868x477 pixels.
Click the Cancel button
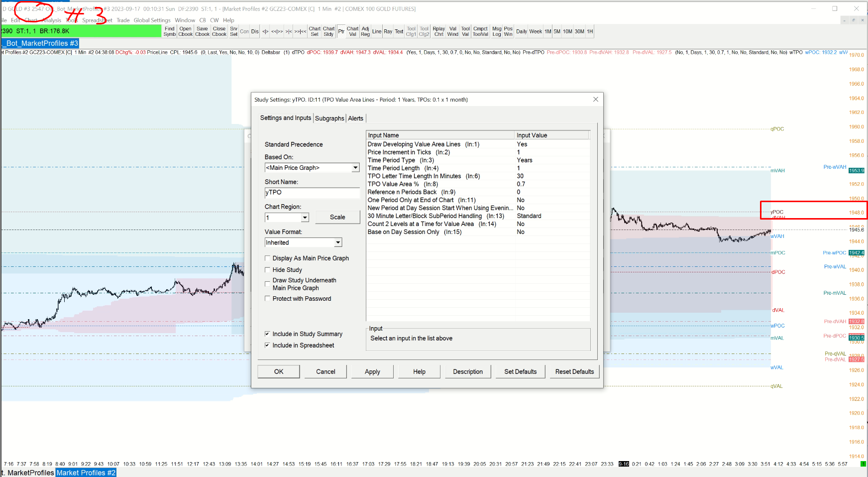[325, 371]
